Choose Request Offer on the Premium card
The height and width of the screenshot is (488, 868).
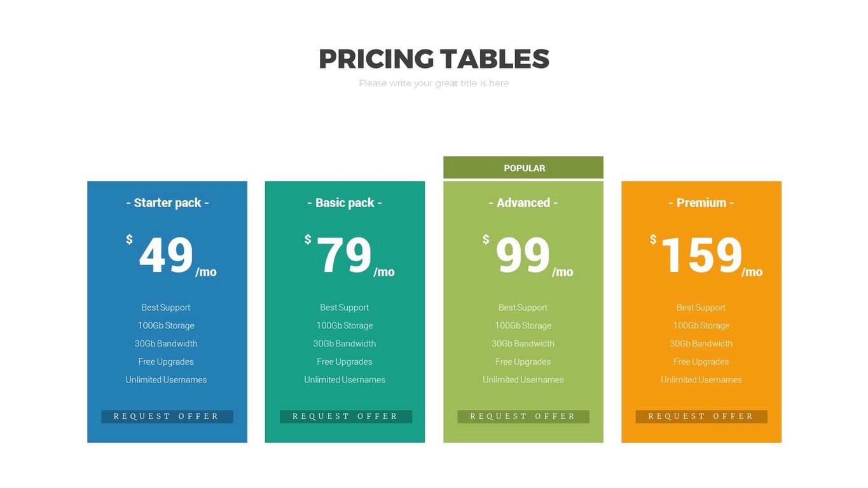(x=701, y=416)
